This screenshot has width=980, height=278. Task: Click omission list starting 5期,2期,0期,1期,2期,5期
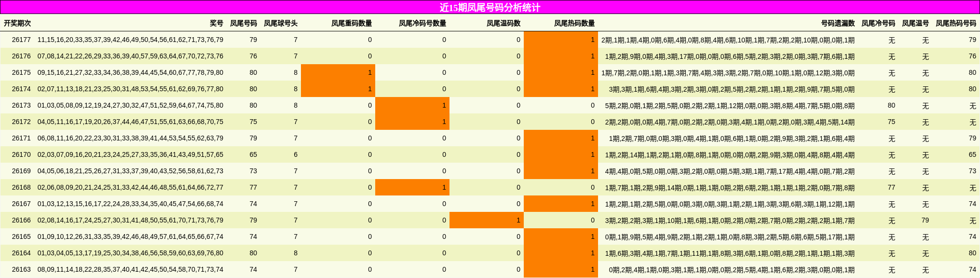(x=730, y=106)
